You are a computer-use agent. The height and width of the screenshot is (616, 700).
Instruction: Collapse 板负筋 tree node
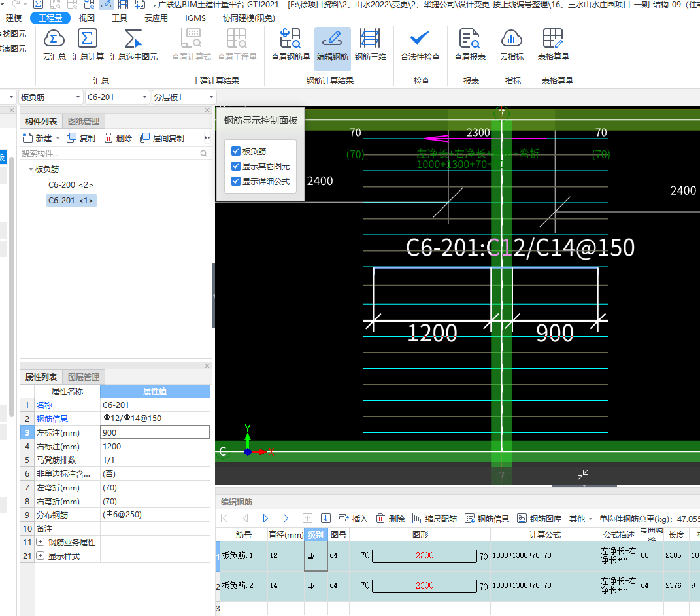(31, 169)
